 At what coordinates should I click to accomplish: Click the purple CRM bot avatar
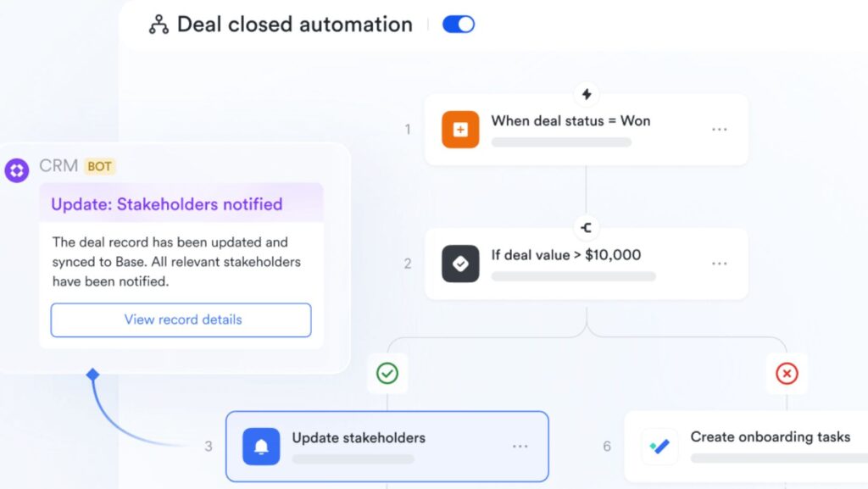(x=17, y=169)
